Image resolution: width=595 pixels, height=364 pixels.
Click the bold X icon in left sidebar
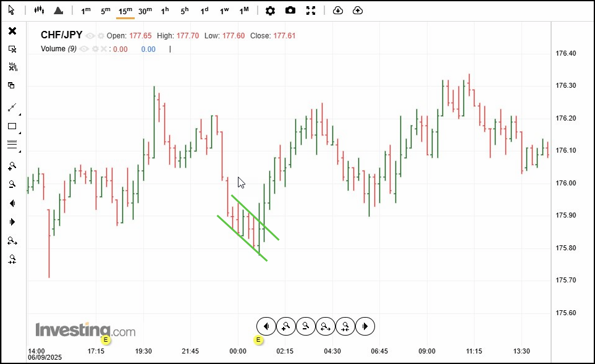[12, 31]
